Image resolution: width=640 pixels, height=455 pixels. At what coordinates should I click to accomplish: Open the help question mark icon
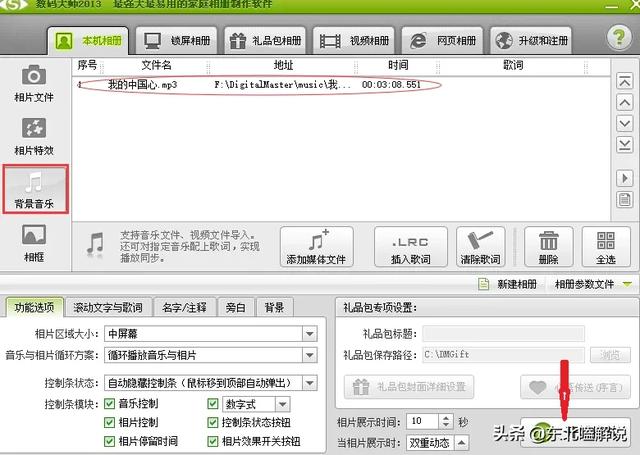pyautogui.click(x=619, y=38)
